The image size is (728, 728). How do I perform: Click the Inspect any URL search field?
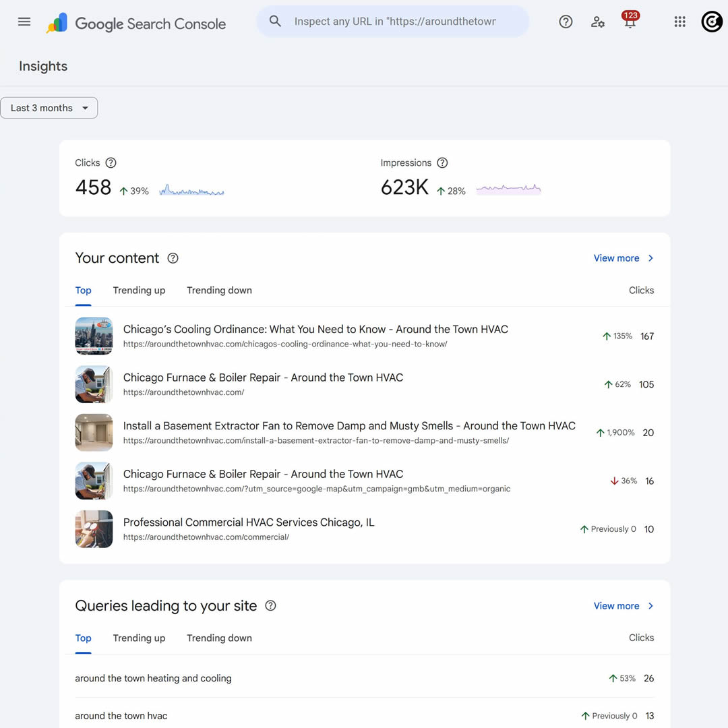(x=393, y=22)
